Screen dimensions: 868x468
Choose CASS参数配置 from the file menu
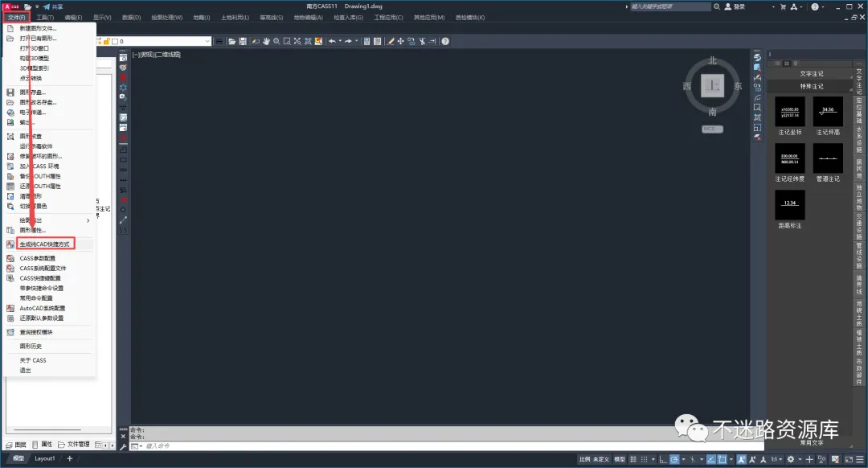pyautogui.click(x=38, y=258)
